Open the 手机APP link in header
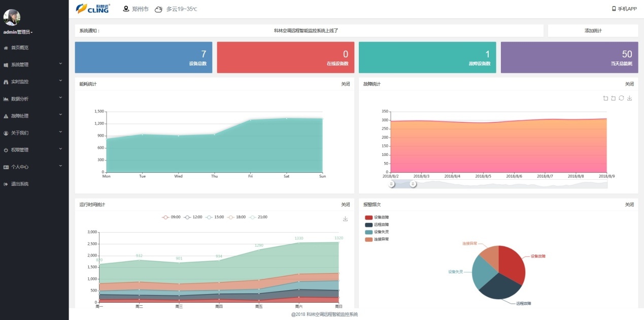Image resolution: width=644 pixels, height=320 pixels. click(624, 9)
